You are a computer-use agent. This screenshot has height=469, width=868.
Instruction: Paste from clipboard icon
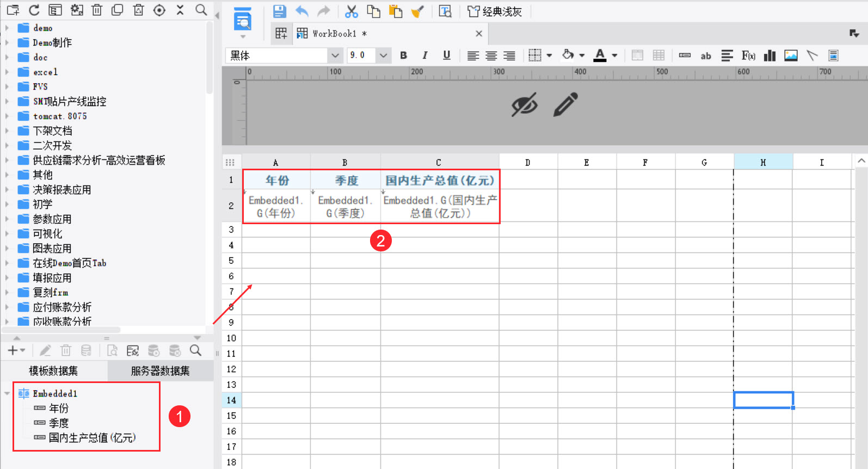[x=396, y=11]
